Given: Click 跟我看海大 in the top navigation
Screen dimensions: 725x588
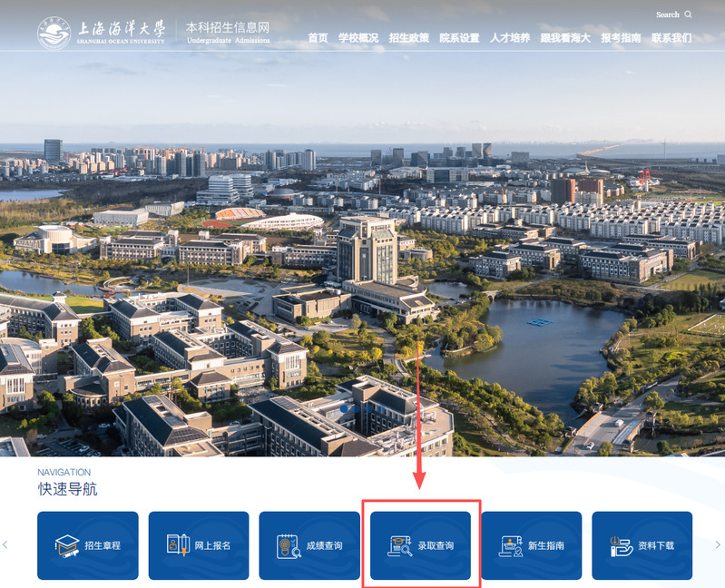Looking at the screenshot, I should (x=565, y=38).
